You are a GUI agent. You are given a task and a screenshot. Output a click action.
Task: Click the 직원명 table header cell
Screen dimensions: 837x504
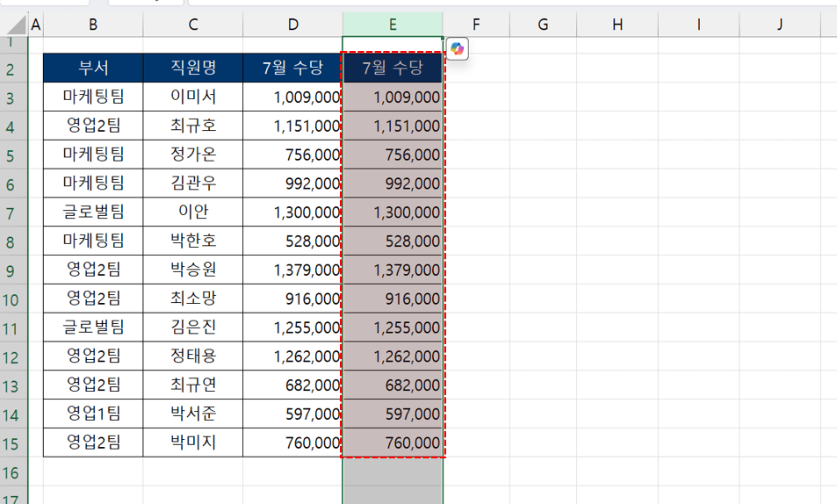193,68
